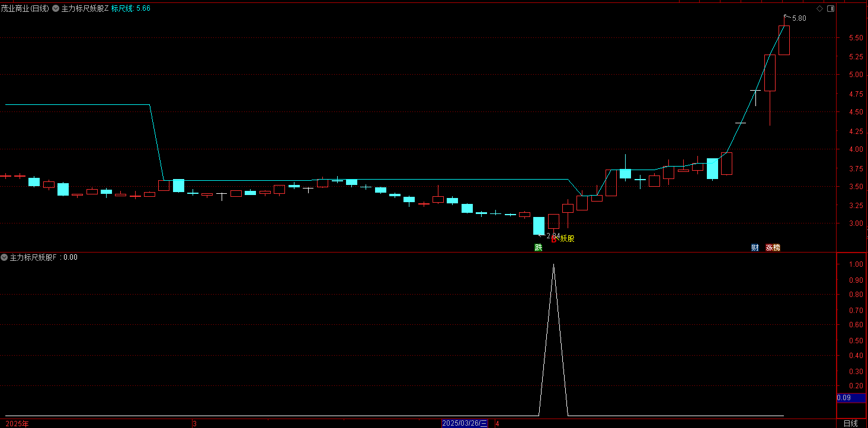
Task: Click the 5.80 high price label
Action: click(x=799, y=18)
